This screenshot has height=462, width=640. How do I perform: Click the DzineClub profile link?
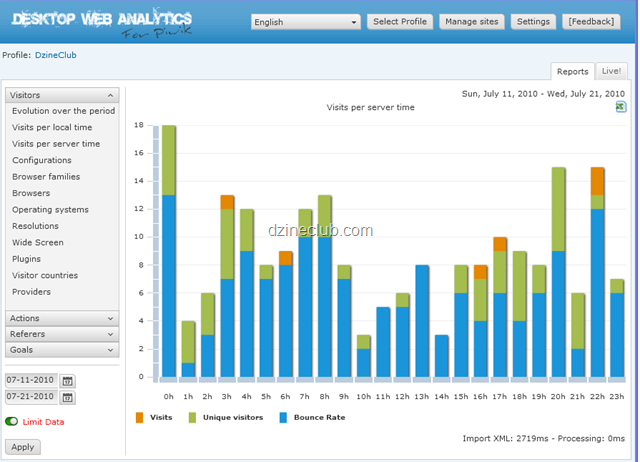(x=56, y=55)
